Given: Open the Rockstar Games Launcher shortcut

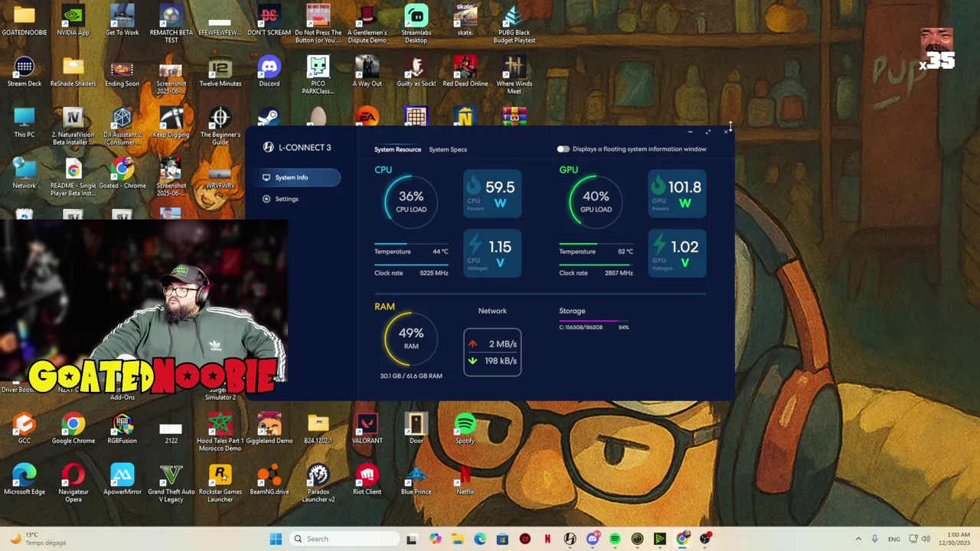Looking at the screenshot, I should (x=220, y=483).
